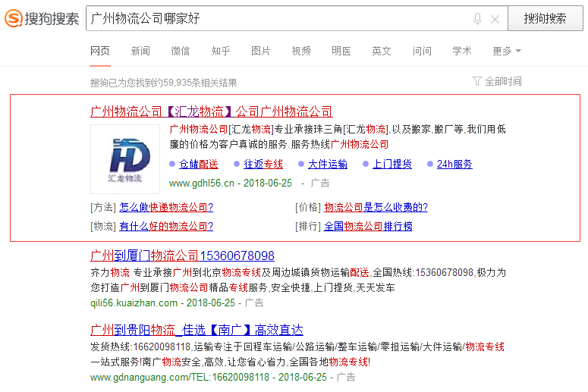588x392 pixels.
Task: Clear the search box with the X icon
Action: click(495, 19)
